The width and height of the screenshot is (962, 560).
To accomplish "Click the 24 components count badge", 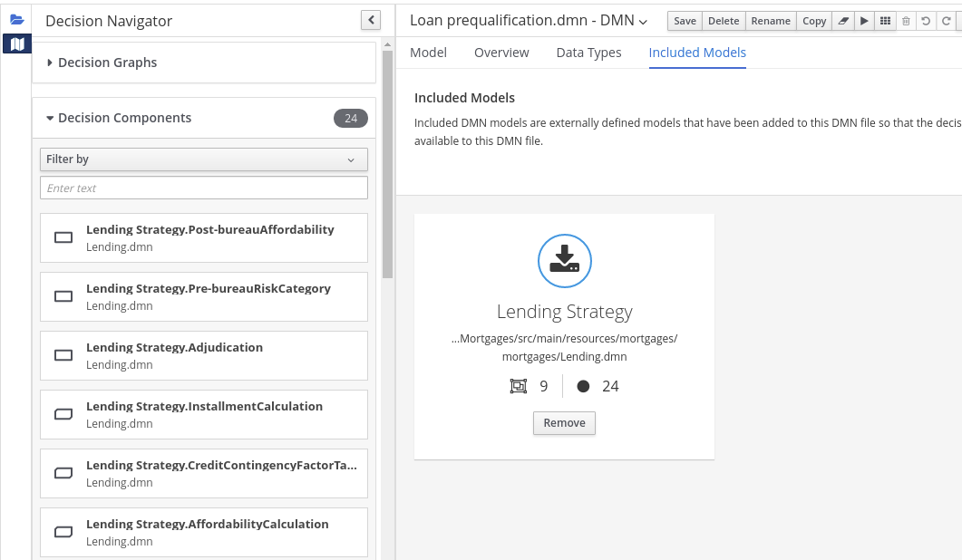I will click(x=350, y=119).
